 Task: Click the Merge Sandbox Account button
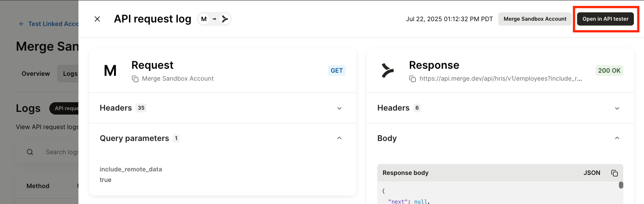point(535,19)
